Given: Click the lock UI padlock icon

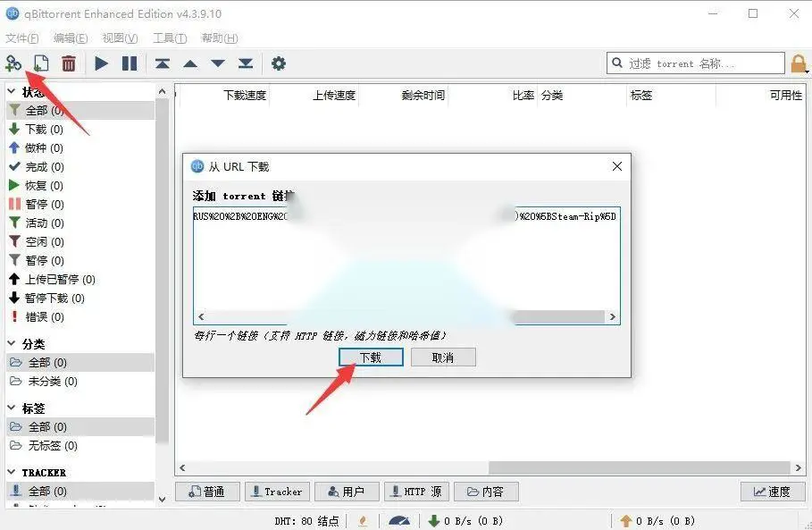Looking at the screenshot, I should [x=799, y=63].
